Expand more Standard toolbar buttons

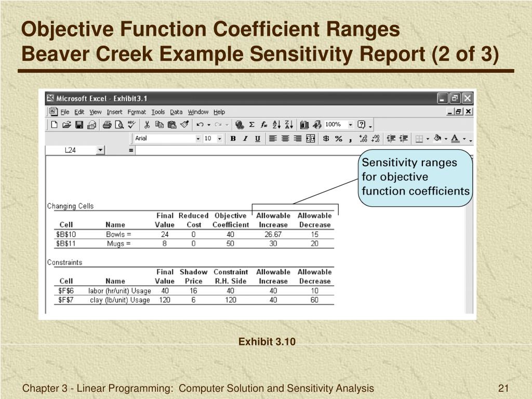tap(370, 127)
